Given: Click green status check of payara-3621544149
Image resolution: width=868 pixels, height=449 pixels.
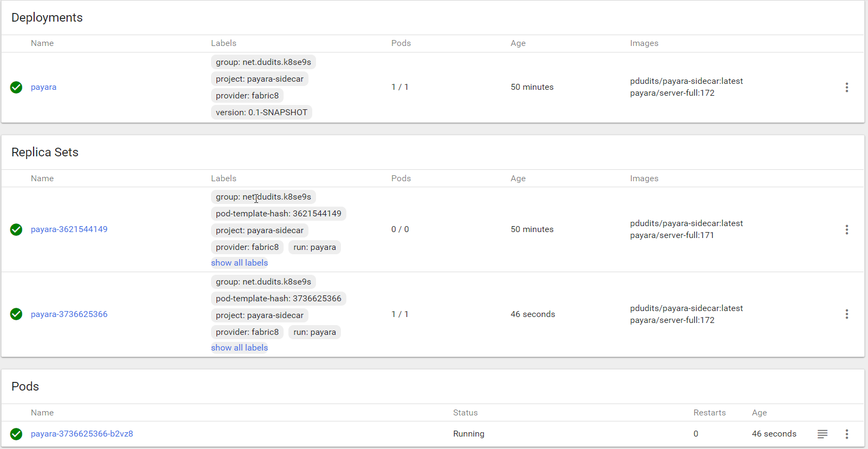Looking at the screenshot, I should [16, 229].
